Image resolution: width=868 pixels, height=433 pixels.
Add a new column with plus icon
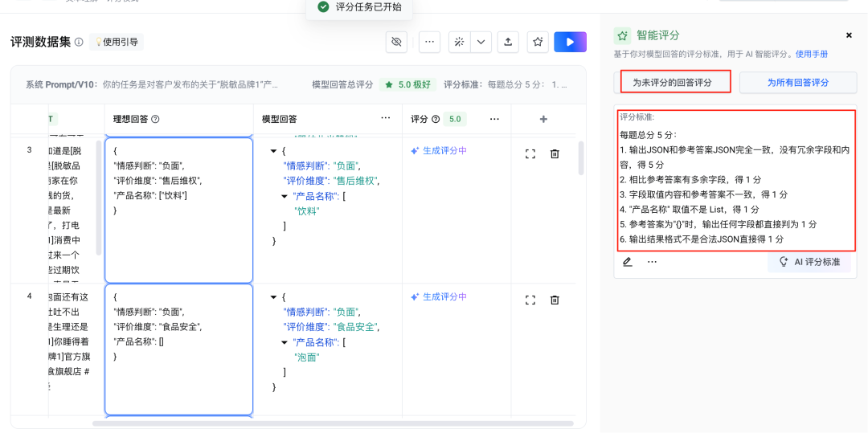click(543, 119)
